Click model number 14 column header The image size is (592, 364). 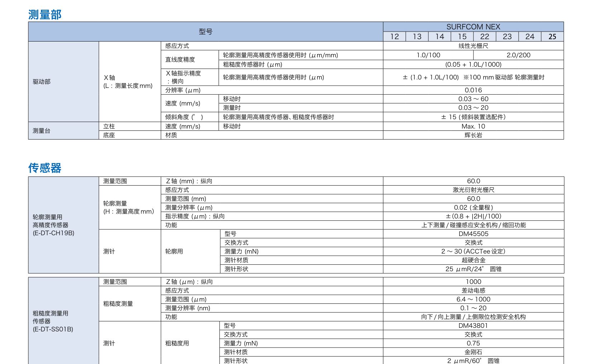point(440,37)
